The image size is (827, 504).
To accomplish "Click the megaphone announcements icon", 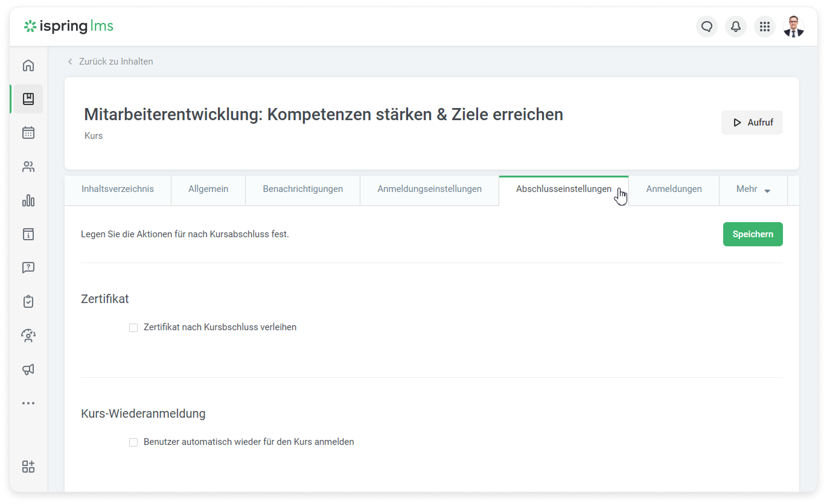I will pos(28,369).
